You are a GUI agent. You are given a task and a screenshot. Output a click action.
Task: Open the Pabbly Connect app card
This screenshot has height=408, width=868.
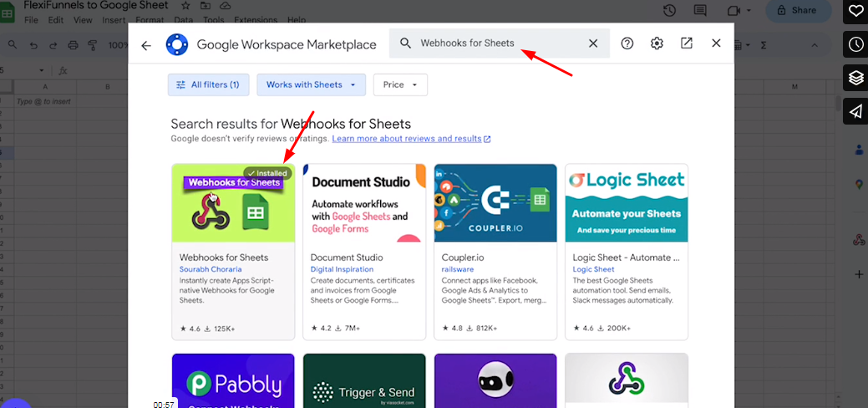point(233,381)
